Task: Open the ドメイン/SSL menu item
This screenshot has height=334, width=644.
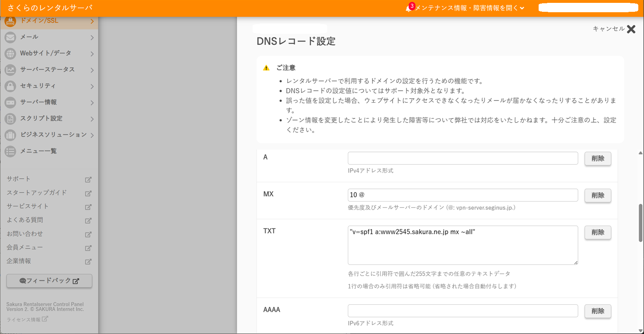Action: (x=39, y=21)
